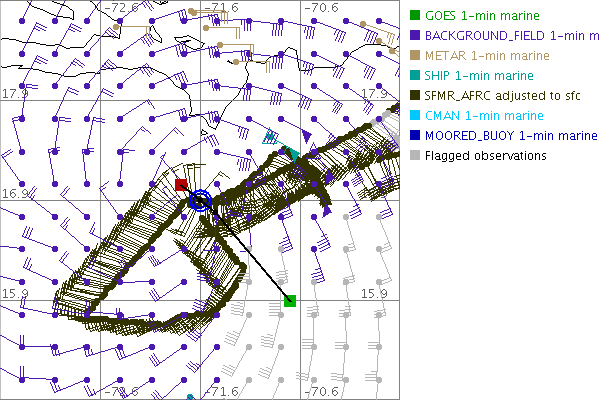Select the "MOORED_BUOY 1-min marine" legend text
600x400 pixels.
click(510, 135)
